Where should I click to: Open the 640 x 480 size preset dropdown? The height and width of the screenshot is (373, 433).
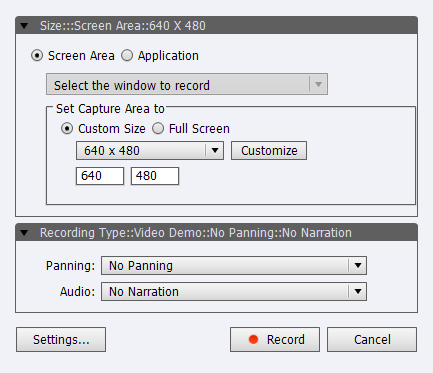click(x=150, y=151)
